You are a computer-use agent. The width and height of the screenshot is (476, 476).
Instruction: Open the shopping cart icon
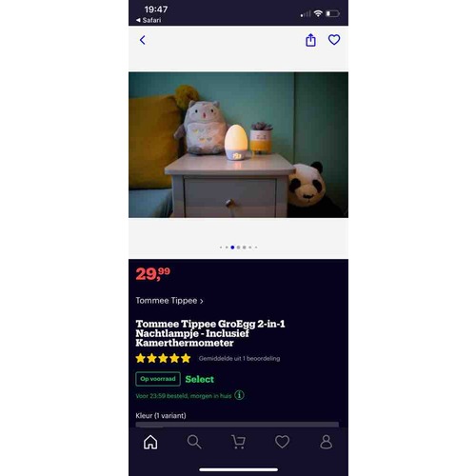(238, 442)
